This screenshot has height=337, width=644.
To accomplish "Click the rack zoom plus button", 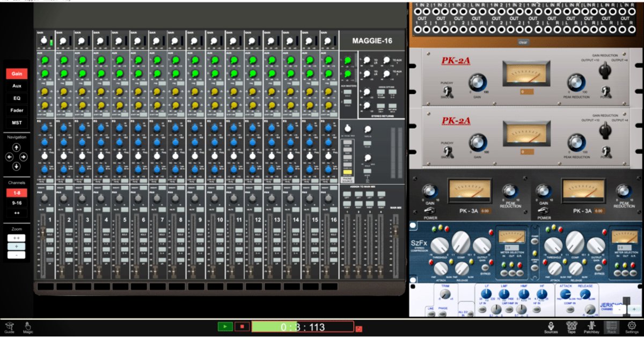I will [634, 310].
